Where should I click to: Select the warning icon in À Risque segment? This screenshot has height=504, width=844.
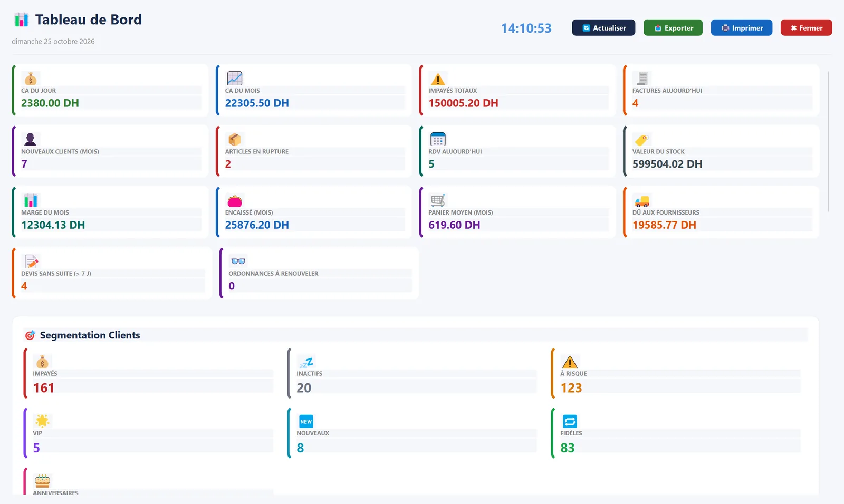(x=570, y=362)
